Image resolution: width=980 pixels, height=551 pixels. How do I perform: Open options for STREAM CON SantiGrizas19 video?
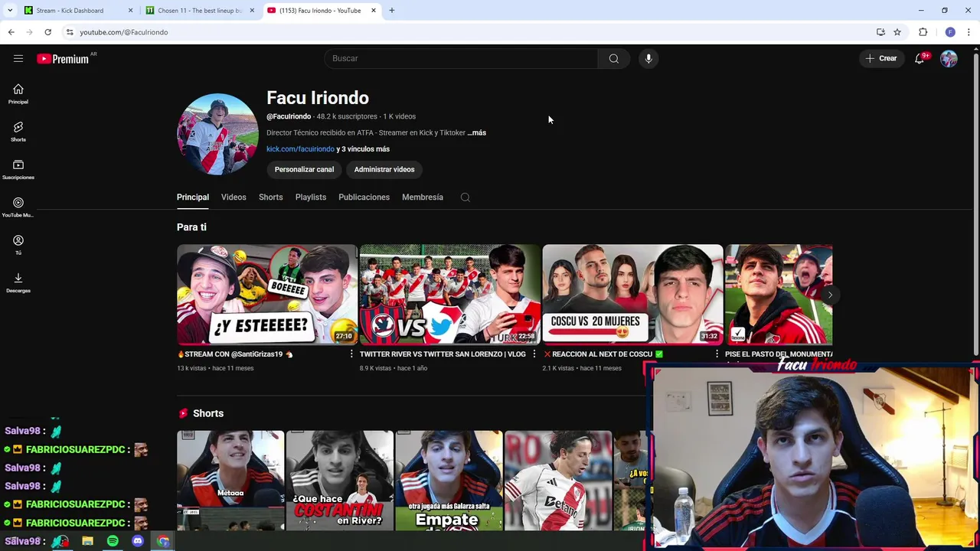(x=351, y=354)
